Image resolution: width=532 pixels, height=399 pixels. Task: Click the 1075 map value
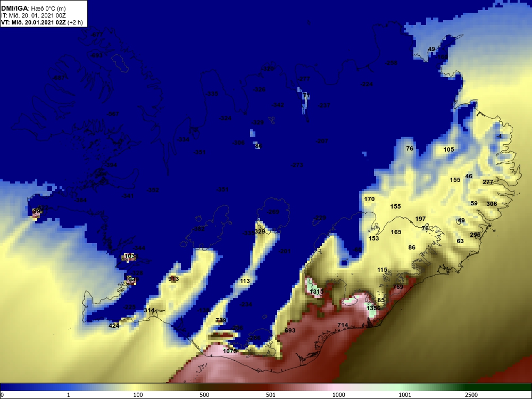click(x=230, y=351)
